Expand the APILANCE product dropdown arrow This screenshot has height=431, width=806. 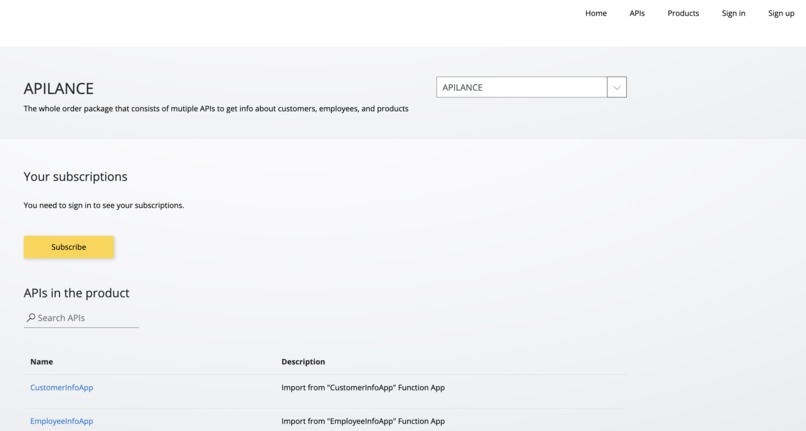point(617,87)
